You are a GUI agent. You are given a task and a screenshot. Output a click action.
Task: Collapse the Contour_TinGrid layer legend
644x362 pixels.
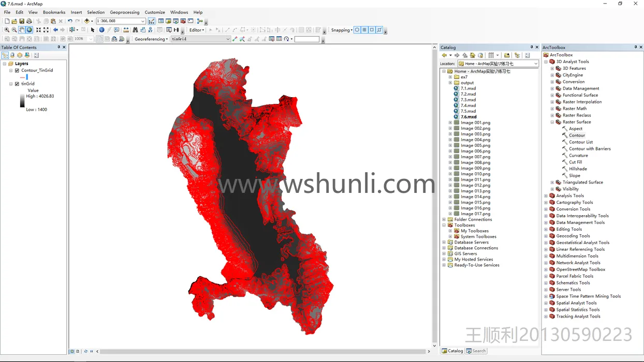click(x=11, y=70)
